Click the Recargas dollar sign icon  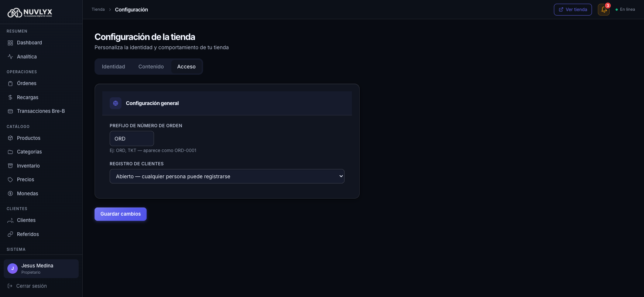pos(10,97)
